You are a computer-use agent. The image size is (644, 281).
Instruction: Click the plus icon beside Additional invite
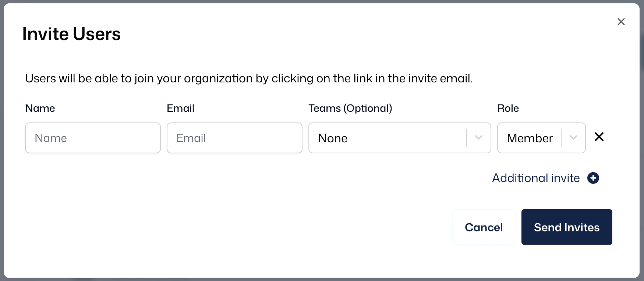(x=593, y=178)
